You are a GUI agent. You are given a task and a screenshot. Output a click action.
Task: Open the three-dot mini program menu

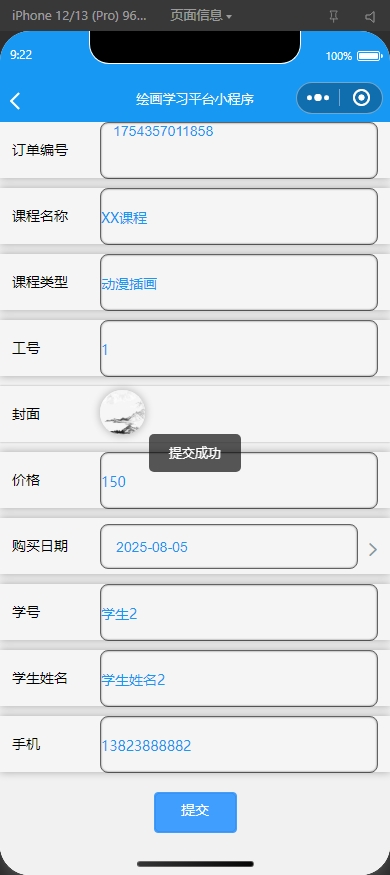(318, 98)
